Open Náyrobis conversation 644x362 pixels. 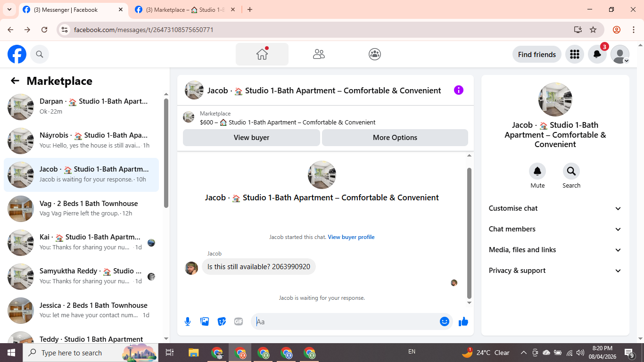(81, 140)
